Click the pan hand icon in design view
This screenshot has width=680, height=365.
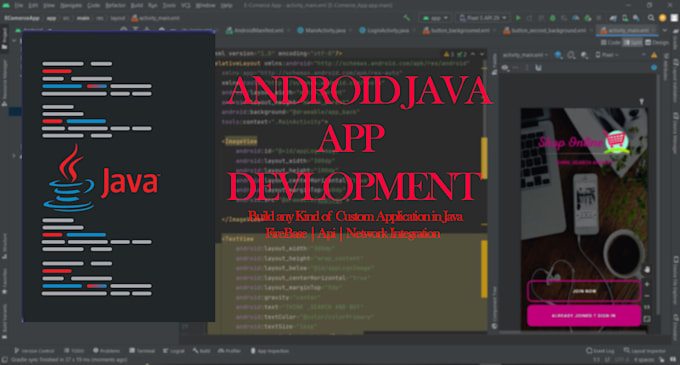click(x=647, y=269)
